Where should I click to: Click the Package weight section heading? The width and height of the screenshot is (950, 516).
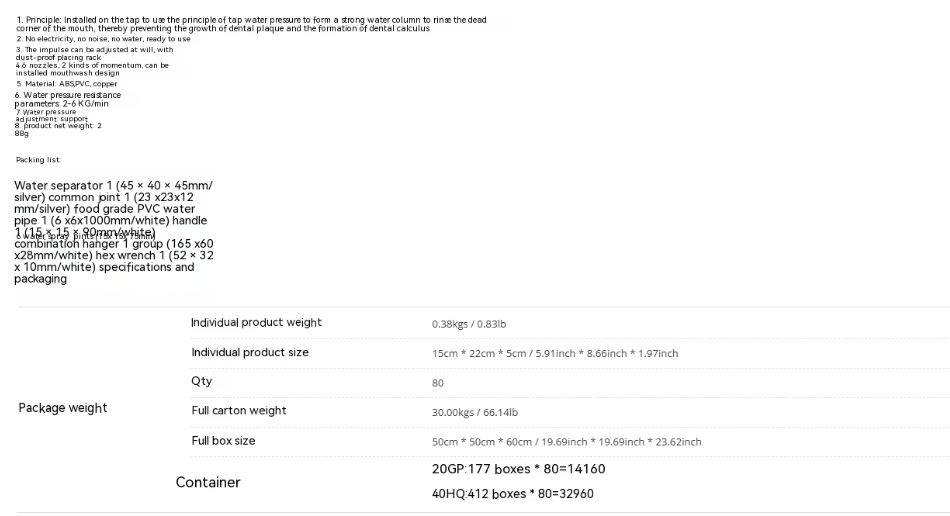[62, 408]
